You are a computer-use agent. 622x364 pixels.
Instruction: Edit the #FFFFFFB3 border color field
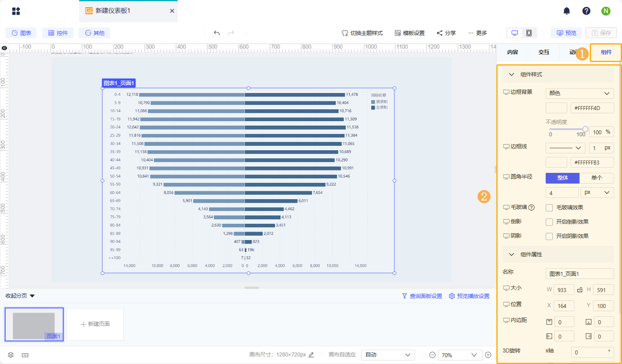point(592,163)
